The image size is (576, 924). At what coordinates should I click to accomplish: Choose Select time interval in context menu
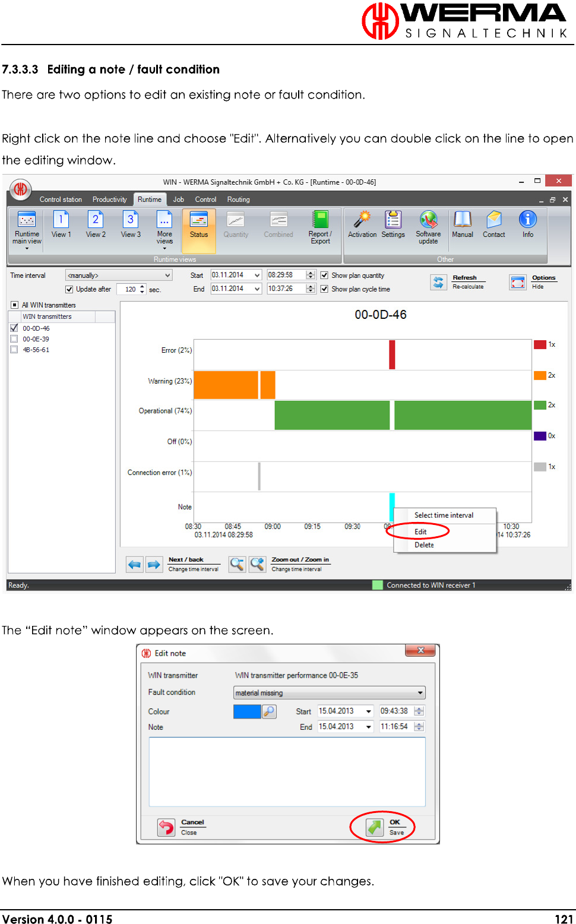(x=444, y=515)
